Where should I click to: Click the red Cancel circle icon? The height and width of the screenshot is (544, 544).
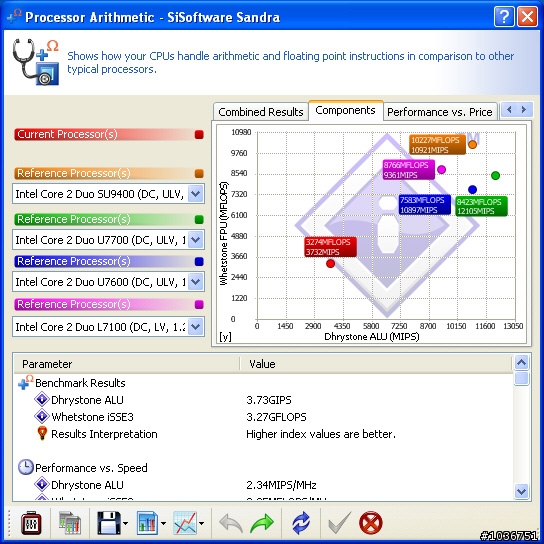coord(371,523)
